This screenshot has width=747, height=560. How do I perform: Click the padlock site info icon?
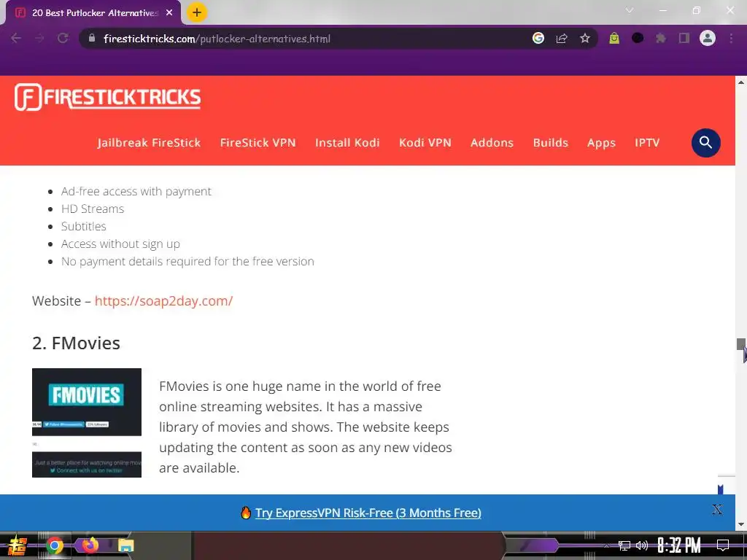coord(92,38)
